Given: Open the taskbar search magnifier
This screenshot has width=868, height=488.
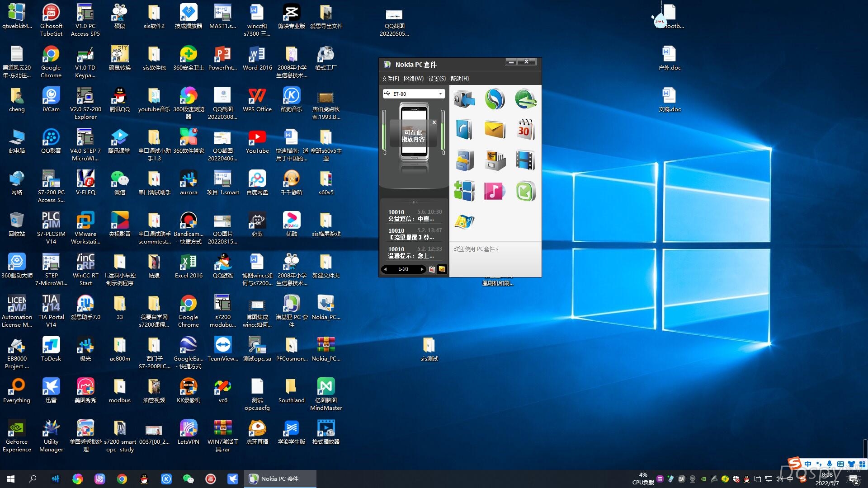Looking at the screenshot, I should tap(33, 479).
